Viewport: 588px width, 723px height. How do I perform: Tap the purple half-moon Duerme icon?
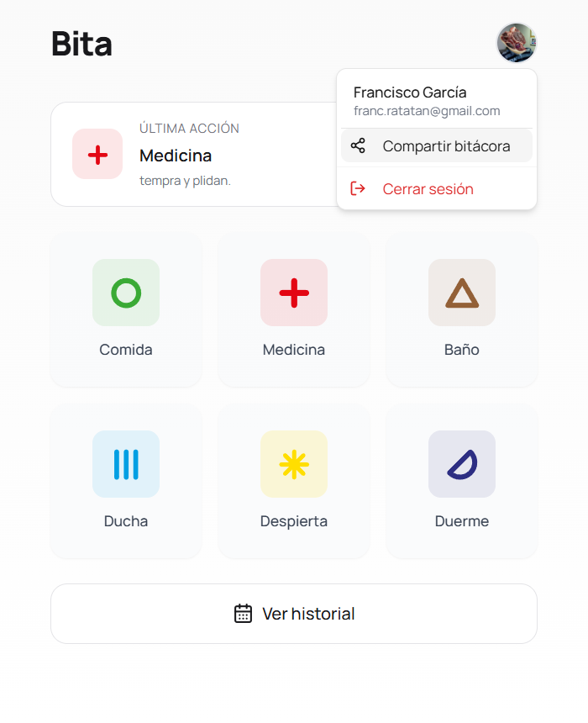pyautogui.click(x=462, y=464)
